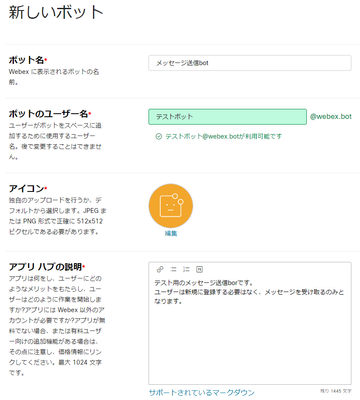The image size is (360, 400).
Task: Select the orange robot bot icon
Action: tap(171, 206)
